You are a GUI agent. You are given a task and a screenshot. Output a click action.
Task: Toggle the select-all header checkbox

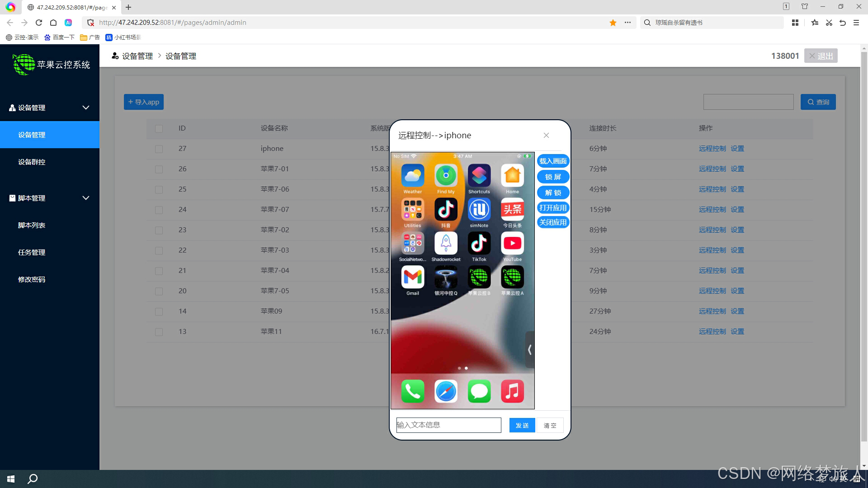[x=159, y=128]
